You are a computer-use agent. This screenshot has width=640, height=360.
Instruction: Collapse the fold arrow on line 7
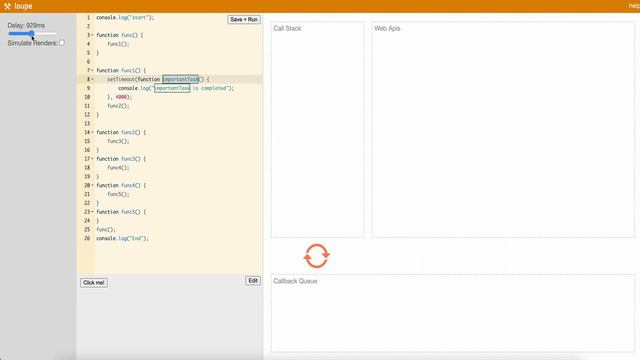(x=92, y=70)
